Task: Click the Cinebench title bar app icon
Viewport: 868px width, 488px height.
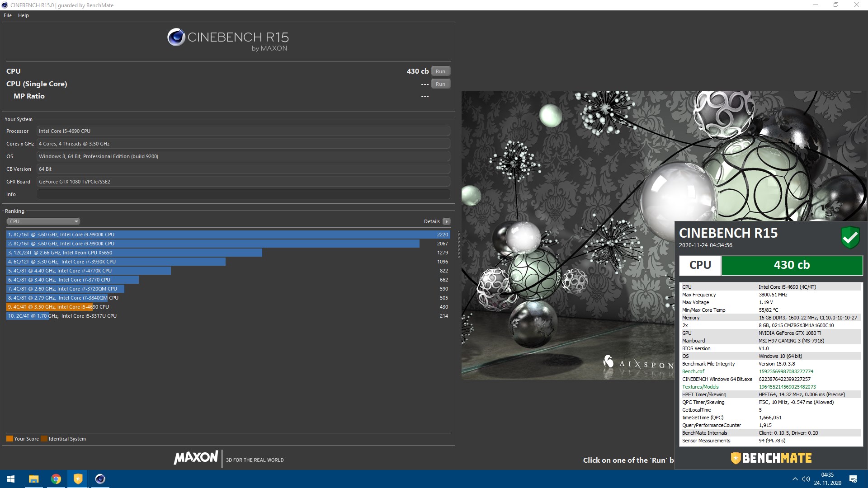Action: tap(5, 5)
